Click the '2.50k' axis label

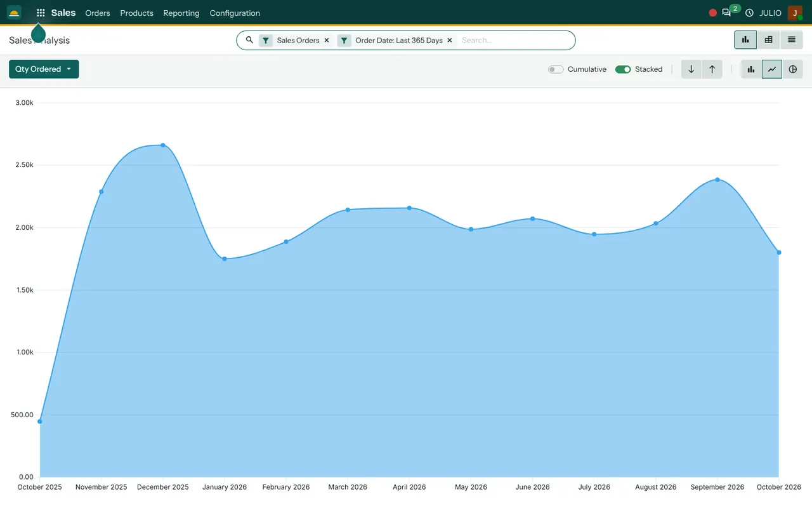click(24, 165)
